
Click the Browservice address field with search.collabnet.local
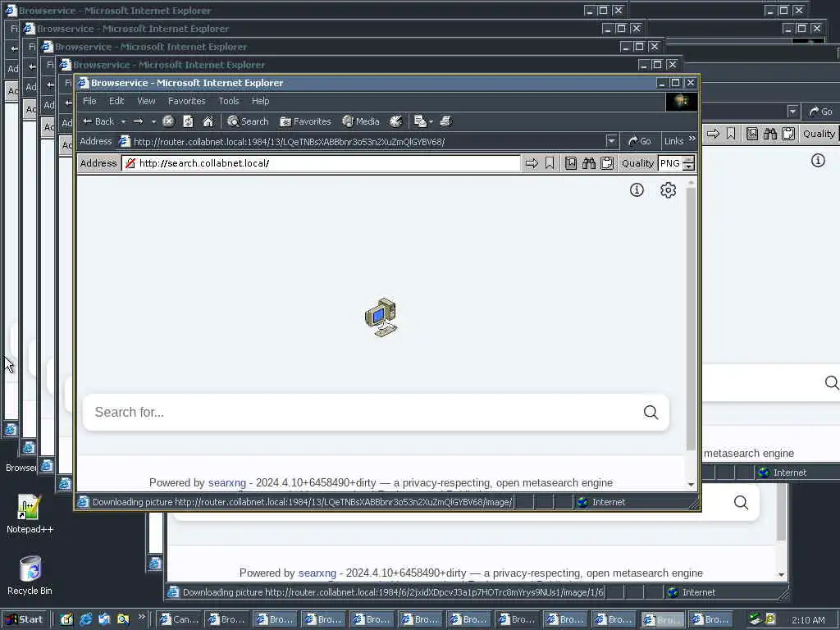click(x=321, y=163)
